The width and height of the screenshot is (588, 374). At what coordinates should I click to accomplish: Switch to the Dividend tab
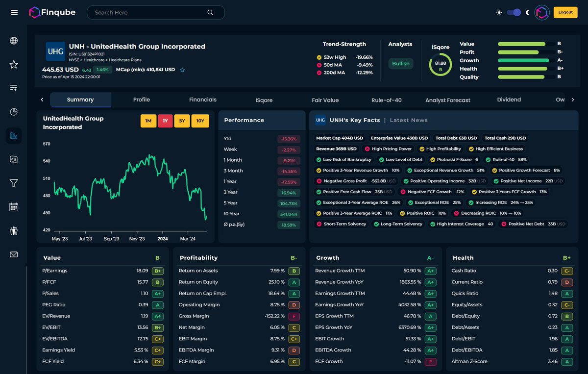[x=509, y=100]
